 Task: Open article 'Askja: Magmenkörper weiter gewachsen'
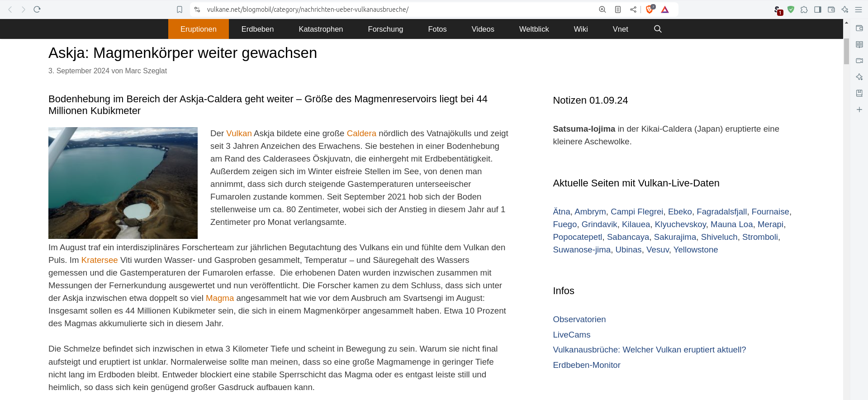click(183, 53)
